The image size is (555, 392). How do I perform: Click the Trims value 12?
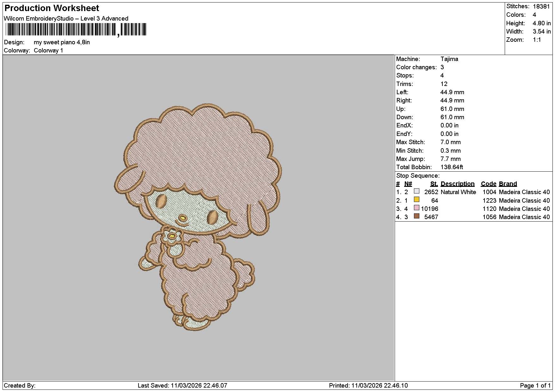click(x=444, y=84)
